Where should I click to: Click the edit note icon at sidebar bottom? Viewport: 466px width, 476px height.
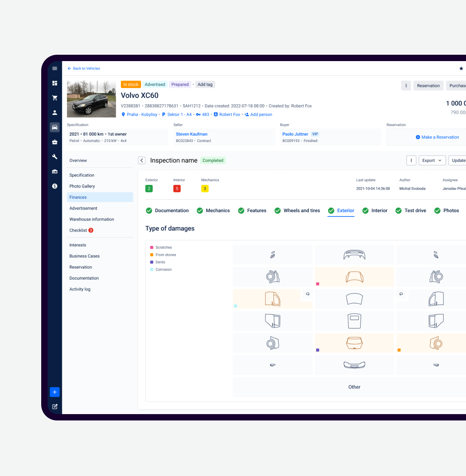(x=55, y=407)
